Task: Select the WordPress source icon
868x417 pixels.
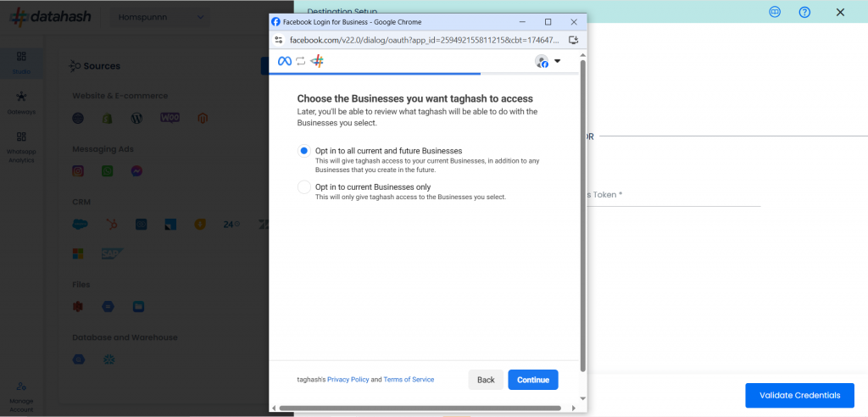Action: click(136, 118)
